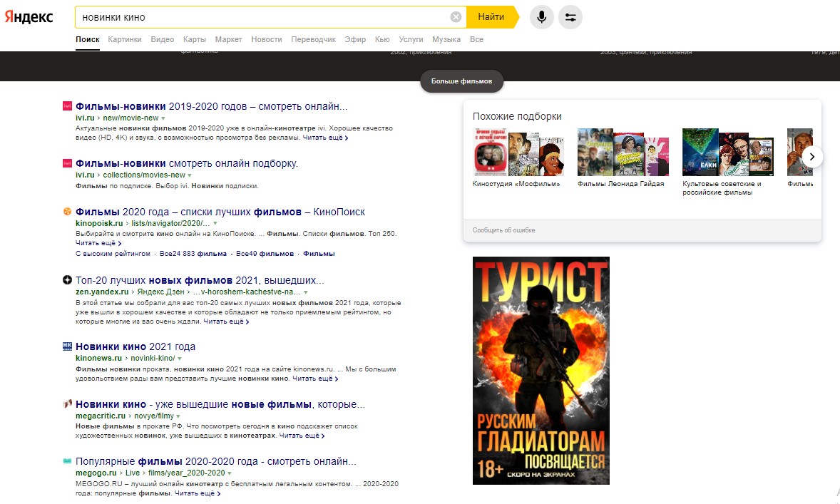Click 'Читать ещё' in kinonews snippet
Image resolution: width=840 pixels, height=504 pixels.
tap(315, 379)
